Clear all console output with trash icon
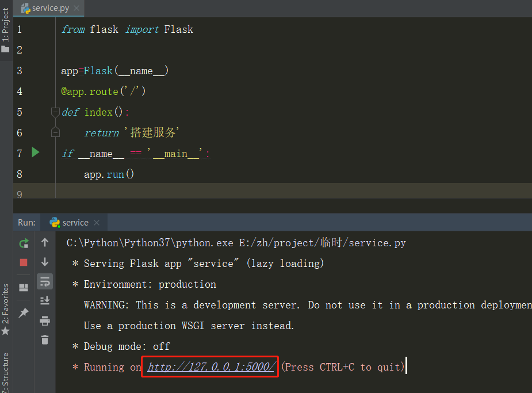The image size is (532, 393). coord(45,339)
